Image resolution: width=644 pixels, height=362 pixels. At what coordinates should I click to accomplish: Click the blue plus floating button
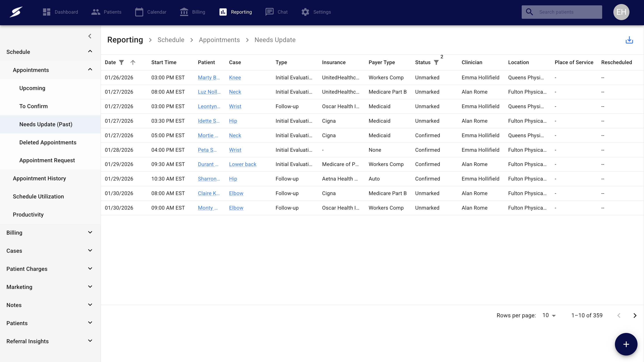(626, 344)
